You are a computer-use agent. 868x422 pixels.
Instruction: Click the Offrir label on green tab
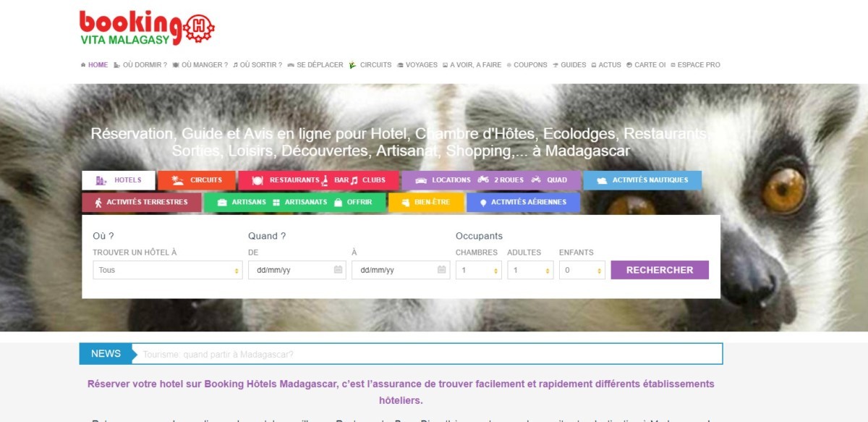coord(359,203)
